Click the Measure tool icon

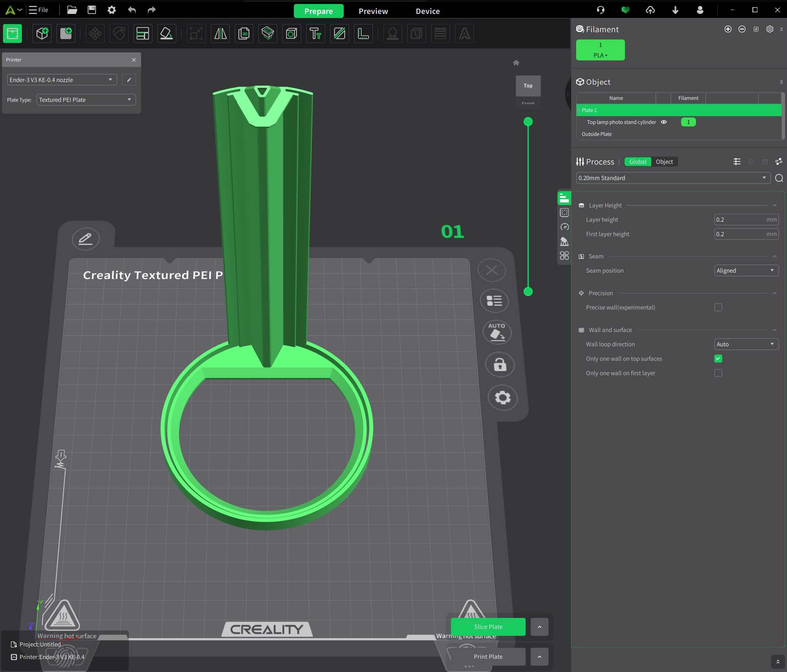(x=363, y=34)
